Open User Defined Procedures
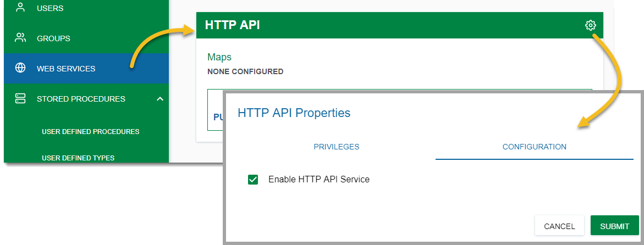The image size is (644, 245). [90, 132]
